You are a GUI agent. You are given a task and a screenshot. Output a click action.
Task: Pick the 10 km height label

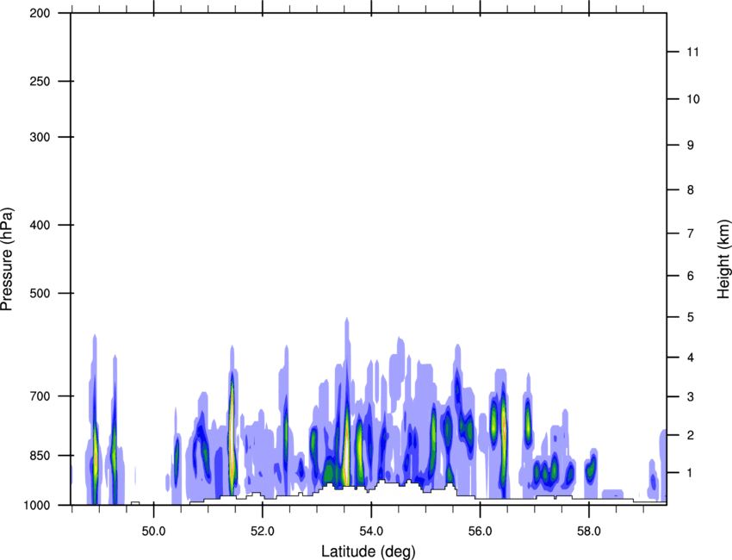(693, 99)
